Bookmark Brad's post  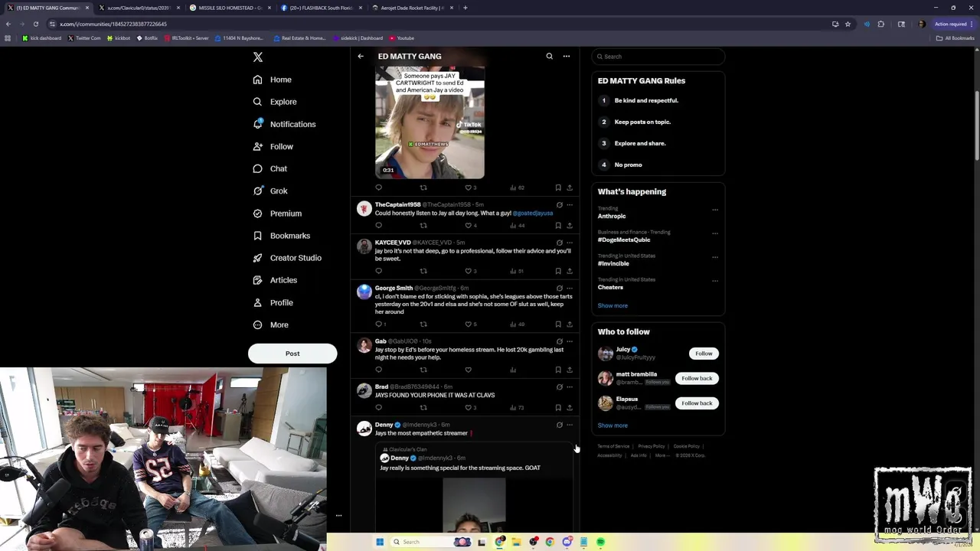point(558,408)
